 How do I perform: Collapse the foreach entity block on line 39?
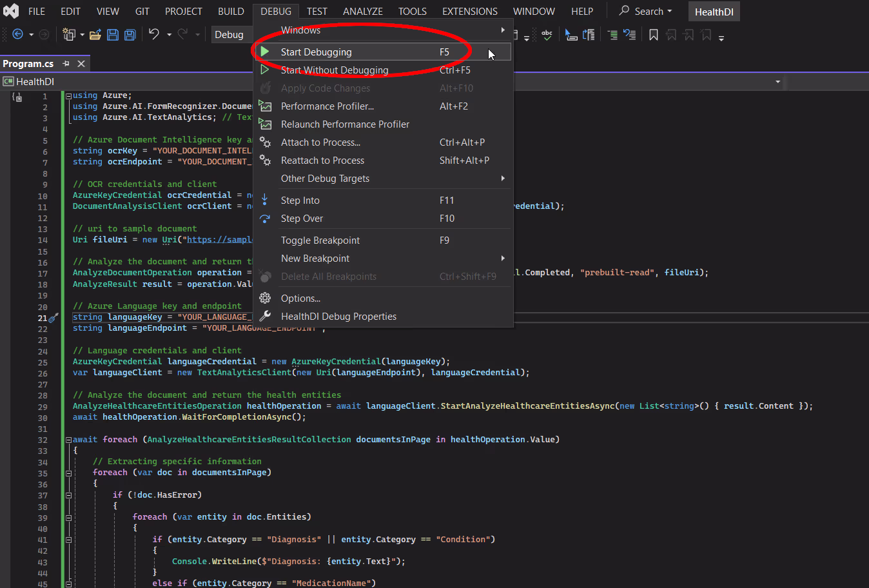coord(68,518)
